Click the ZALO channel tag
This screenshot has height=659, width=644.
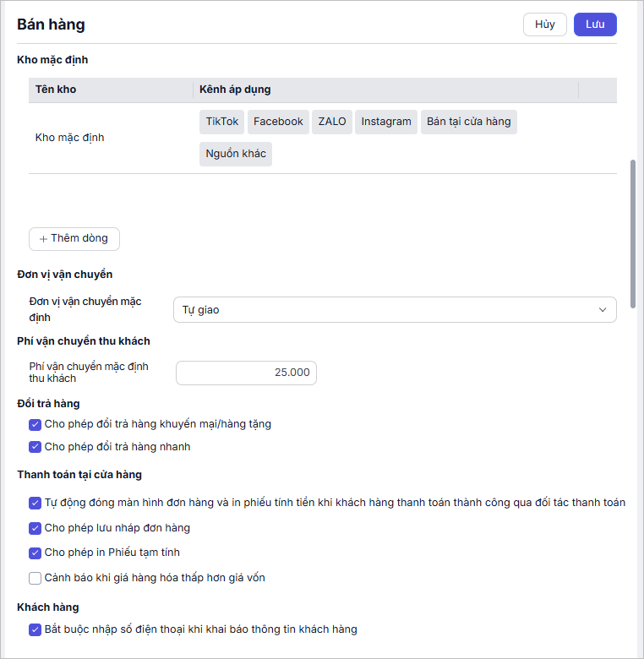332,122
